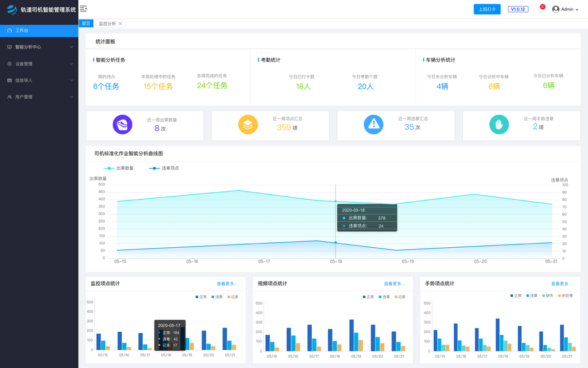Switch to 监控分析 tab
This screenshot has width=588, height=368.
tap(110, 24)
